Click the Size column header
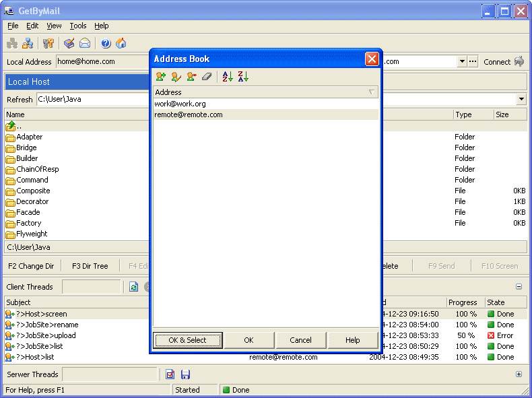532x398 pixels. click(510, 114)
